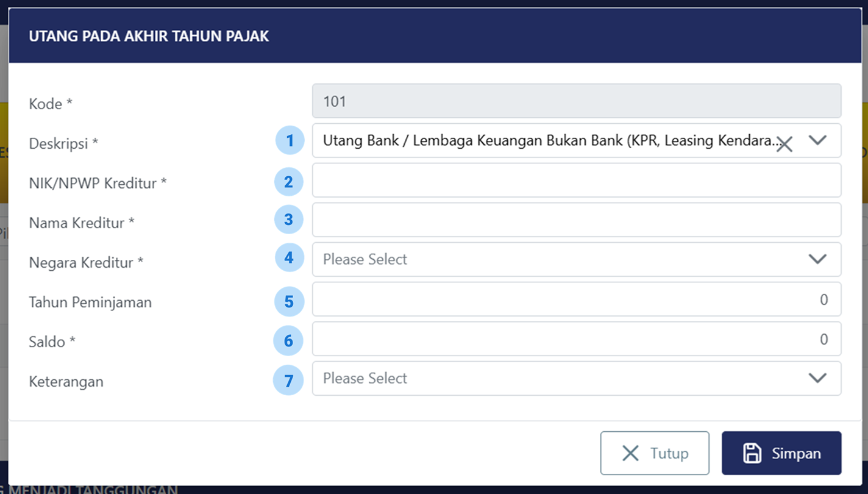Open the Negara Kreditur dropdown
The width and height of the screenshot is (868, 494).
pos(576,259)
